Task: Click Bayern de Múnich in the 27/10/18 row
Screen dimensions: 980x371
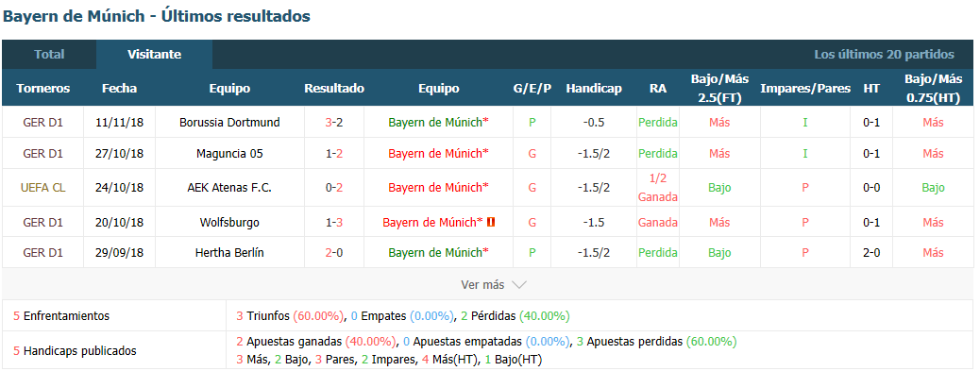Action: point(438,154)
